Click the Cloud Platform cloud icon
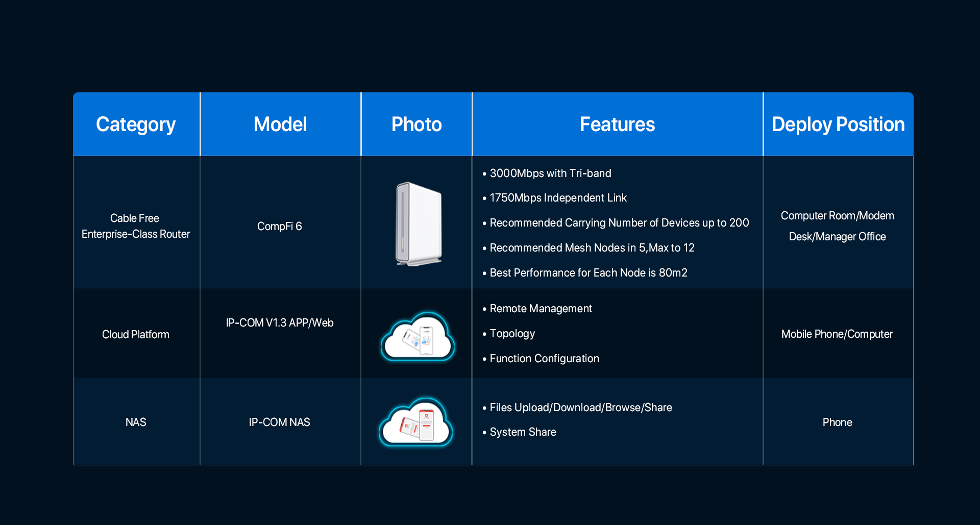The image size is (980, 525). point(418,337)
